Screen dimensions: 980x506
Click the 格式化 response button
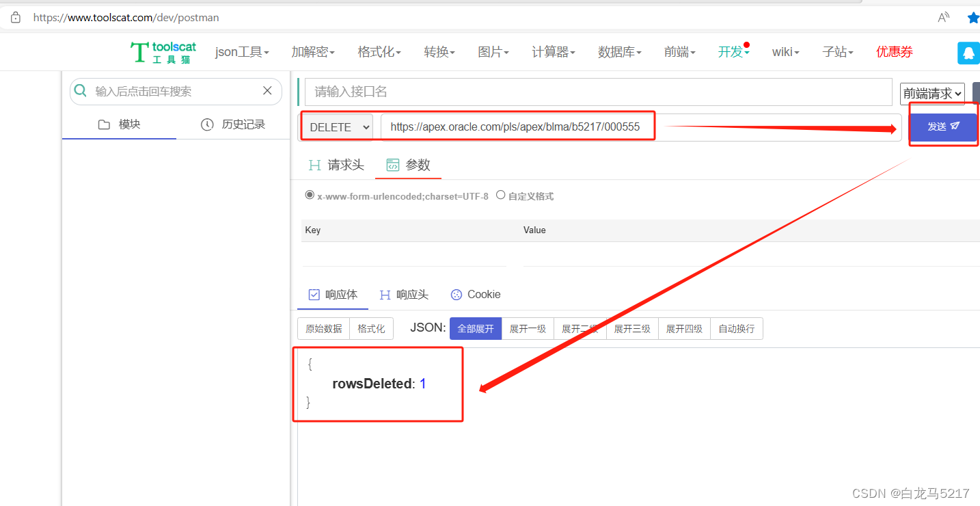pos(371,329)
